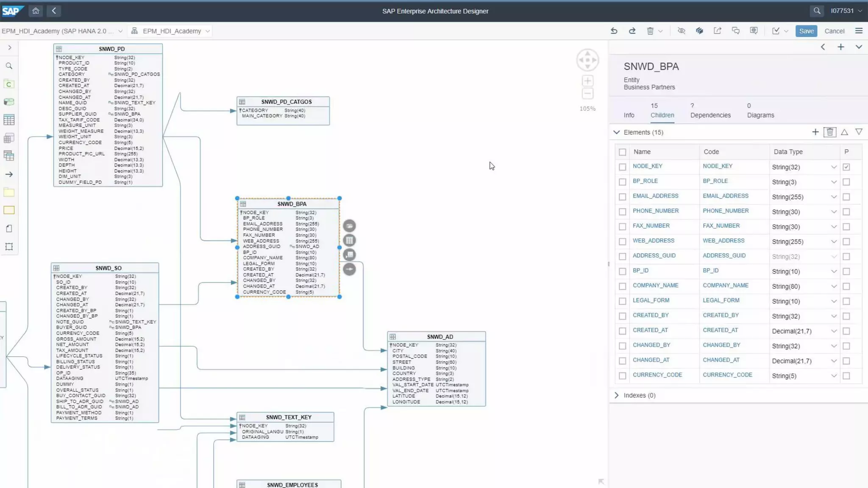Click the zoom in plus on canvas
Viewport: 868px width, 488px height.
coord(587,81)
